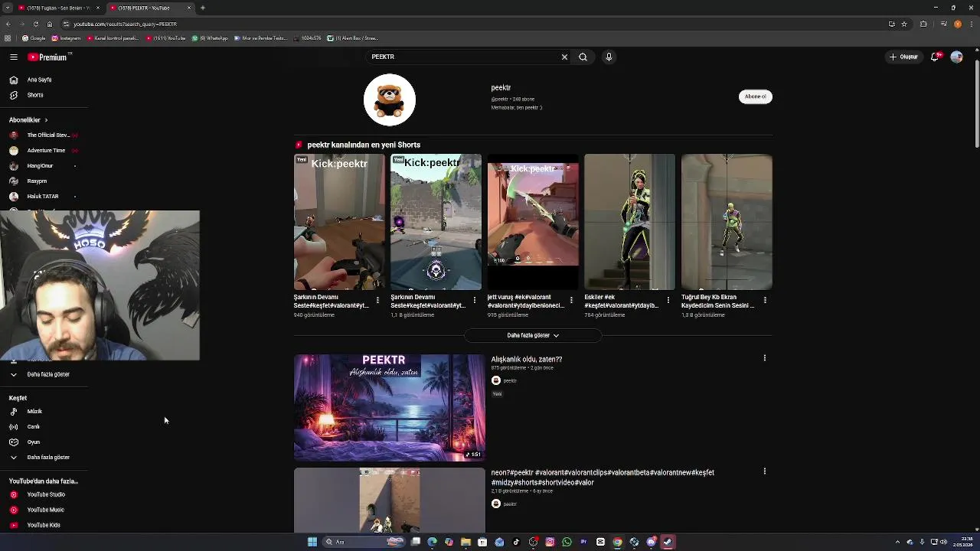Open Premiere Pro taskbar icon

[583, 542]
